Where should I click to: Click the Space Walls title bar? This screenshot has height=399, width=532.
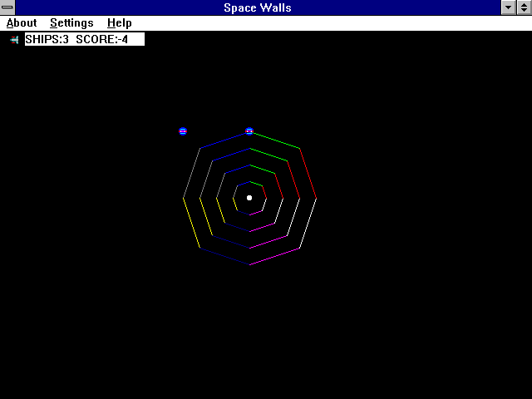coord(258,7)
